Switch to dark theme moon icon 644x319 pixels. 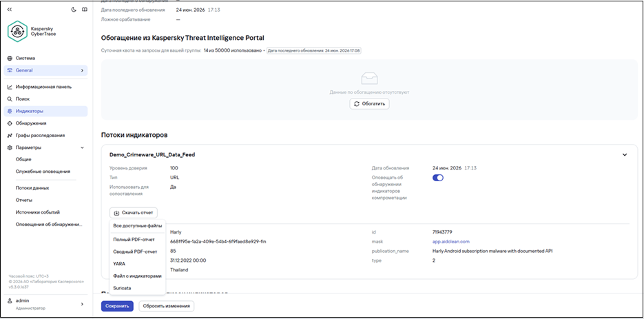pyautogui.click(x=74, y=10)
